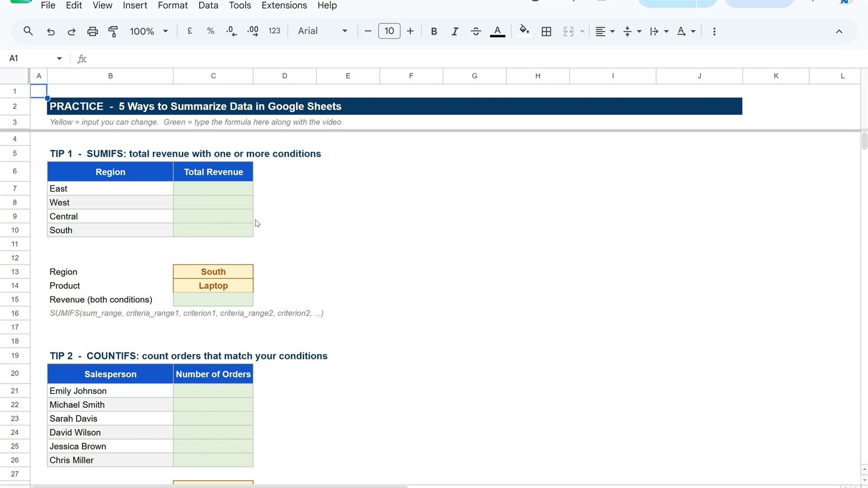Screen dimensions: 868x488
Task: Click the font size field
Action: point(389,31)
